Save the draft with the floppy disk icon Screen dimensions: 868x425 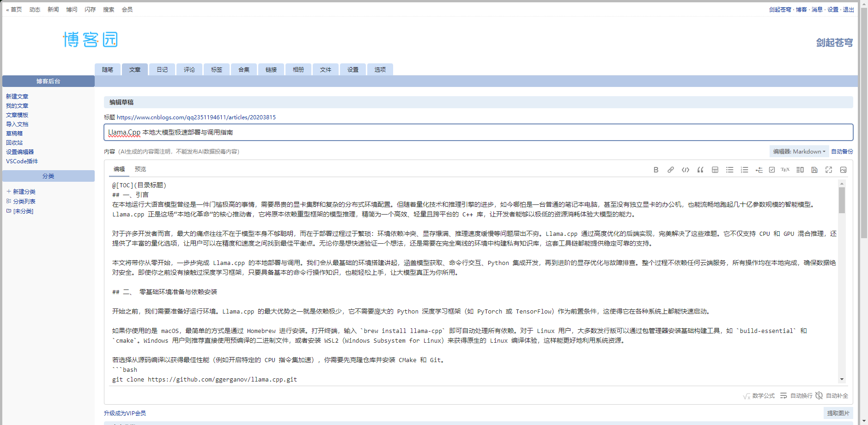tap(814, 170)
